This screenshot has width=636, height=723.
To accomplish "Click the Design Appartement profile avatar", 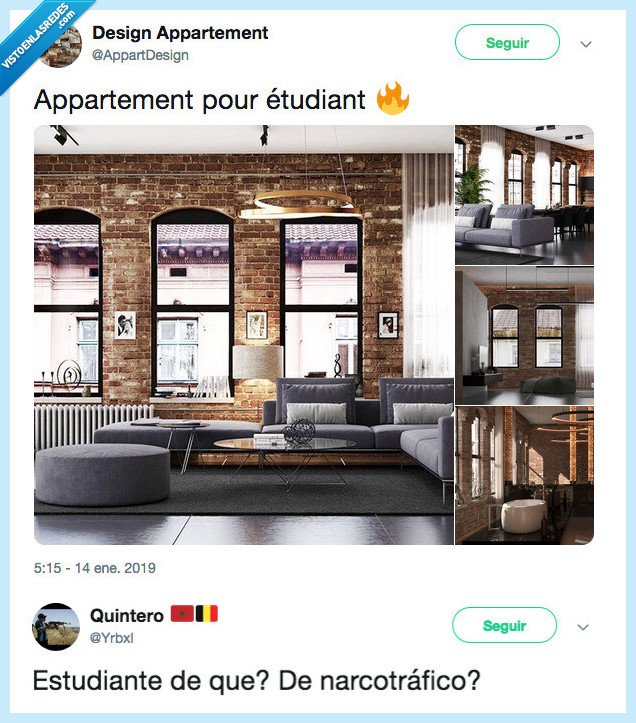I will (60, 45).
